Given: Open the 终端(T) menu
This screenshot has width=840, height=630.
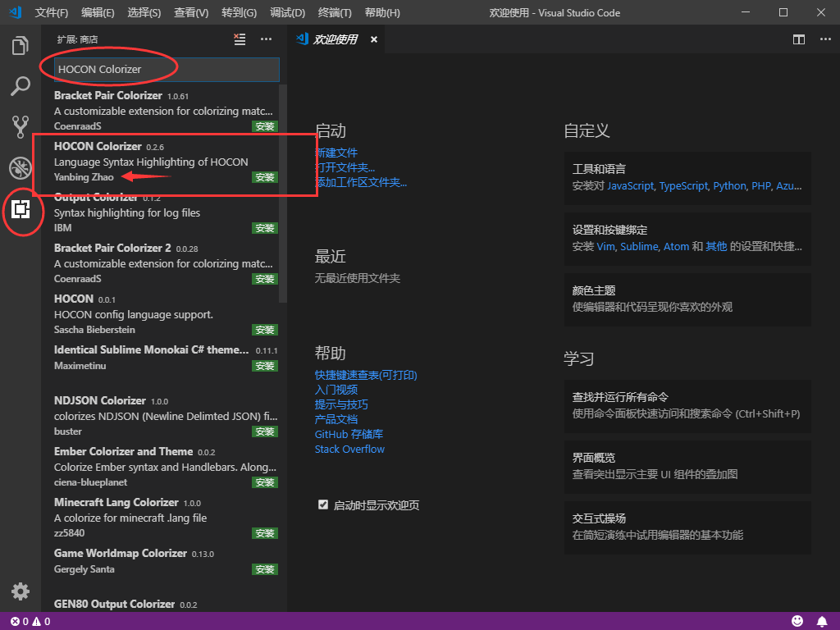Looking at the screenshot, I should pyautogui.click(x=335, y=12).
